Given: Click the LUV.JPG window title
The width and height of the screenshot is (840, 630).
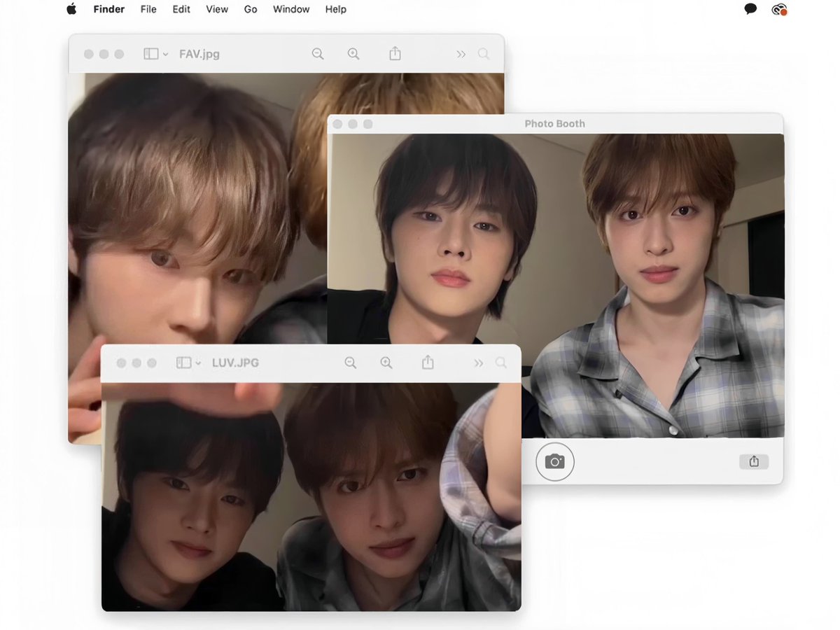Looking at the screenshot, I should point(235,363).
